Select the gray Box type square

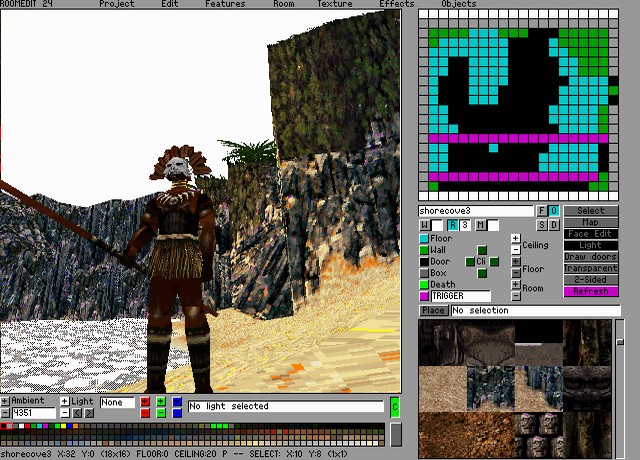424,273
